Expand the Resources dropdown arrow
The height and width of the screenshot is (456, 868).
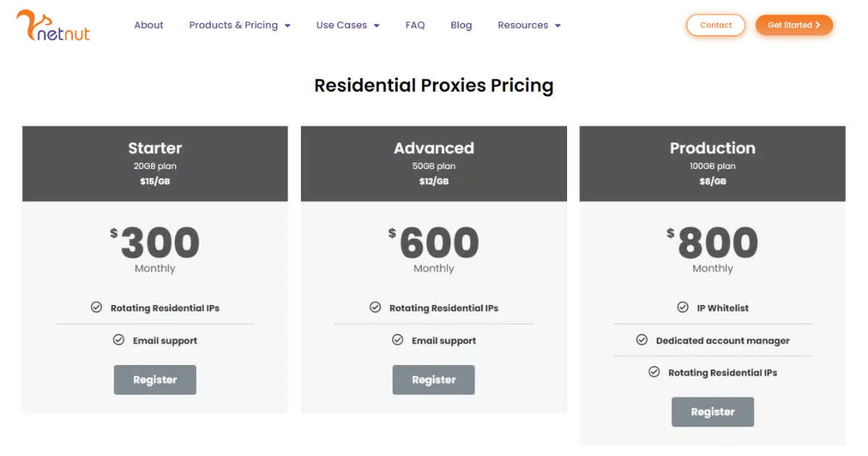558,26
